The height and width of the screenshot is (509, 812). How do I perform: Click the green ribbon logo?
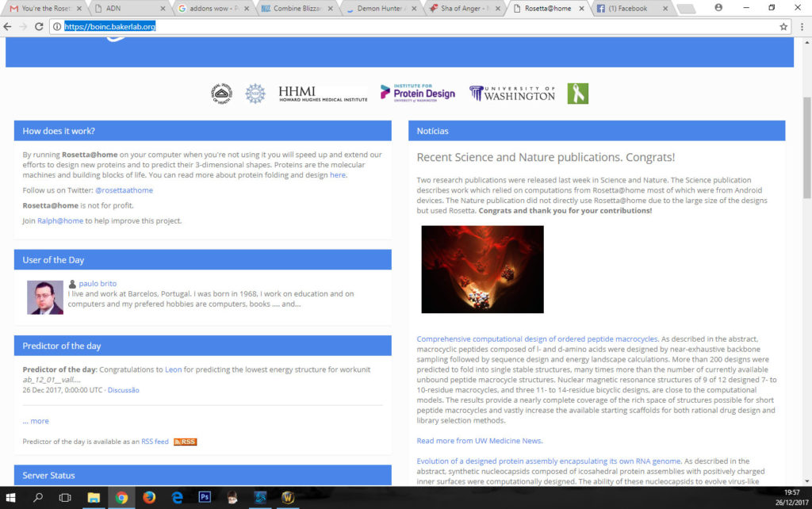pos(578,94)
